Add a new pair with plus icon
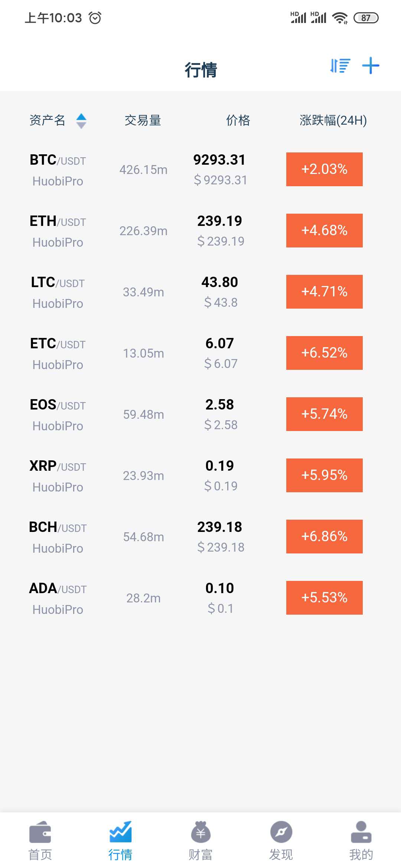 click(x=371, y=66)
